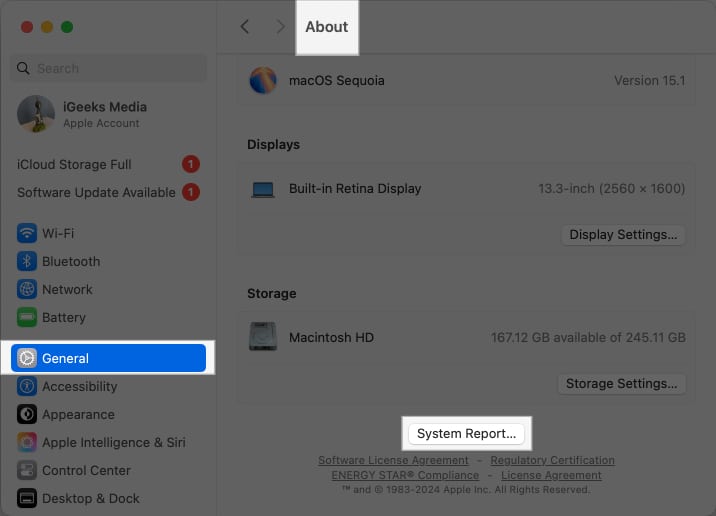Open Storage Settings
Screen dimensions: 716x516
click(621, 384)
